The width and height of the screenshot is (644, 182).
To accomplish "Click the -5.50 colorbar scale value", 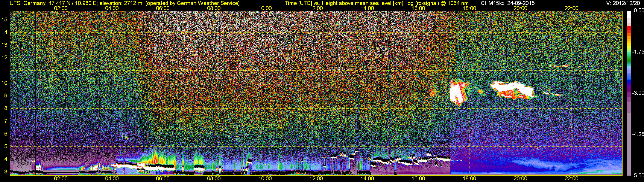I will [638, 176].
